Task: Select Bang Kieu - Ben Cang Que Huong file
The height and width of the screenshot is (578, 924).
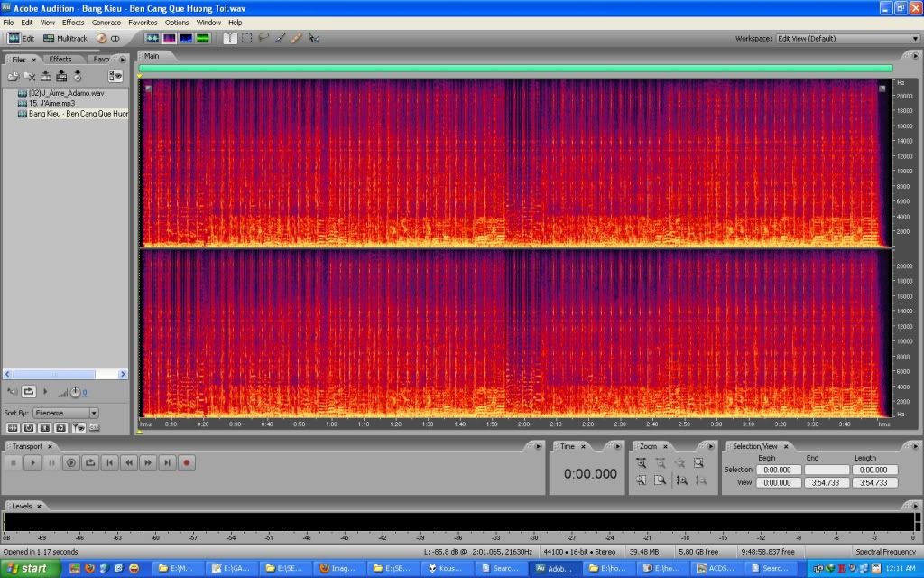Action: tap(73, 113)
